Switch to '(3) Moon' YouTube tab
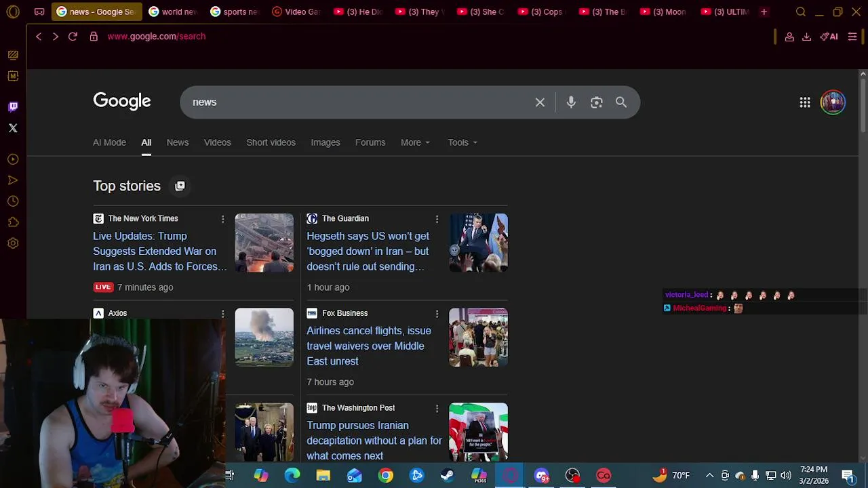Image resolution: width=868 pixels, height=488 pixels. point(665,12)
